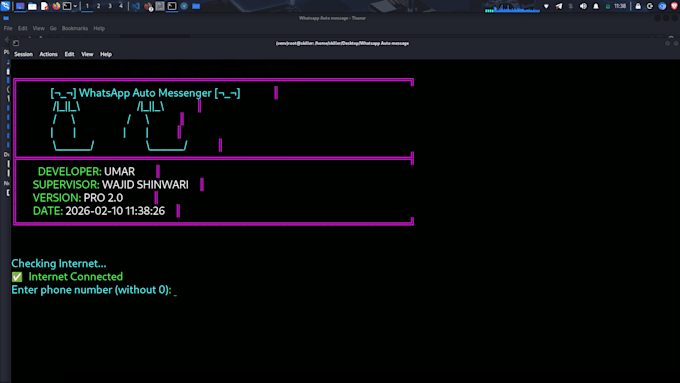This screenshot has height=383, width=680.
Task: Open the terminal's Edit menu
Action: pyautogui.click(x=69, y=54)
